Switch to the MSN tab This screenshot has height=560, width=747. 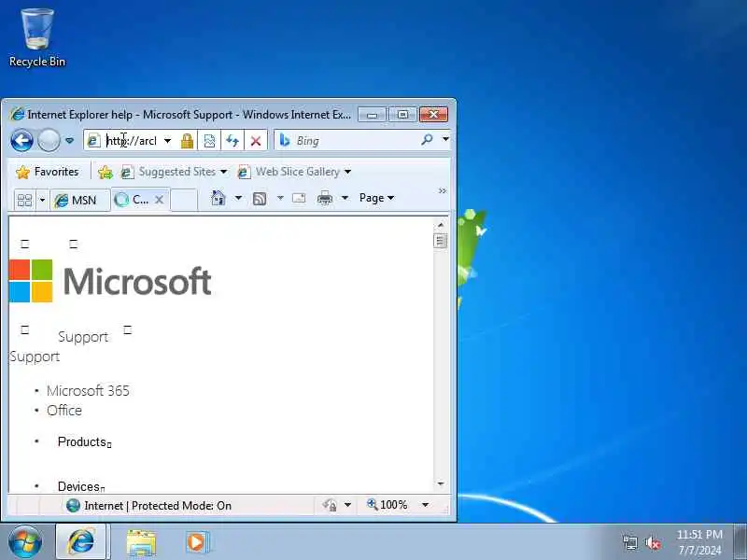tap(79, 200)
